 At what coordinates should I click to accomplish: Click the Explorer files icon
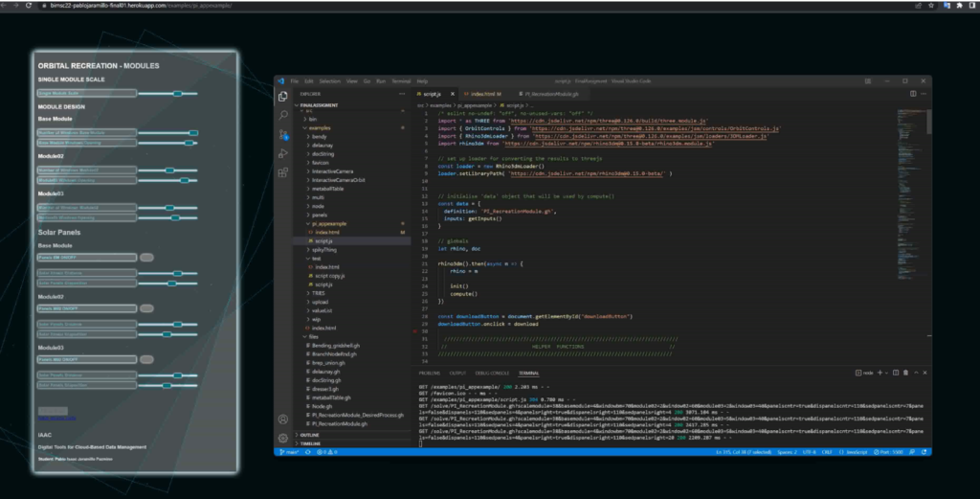pos(283,96)
